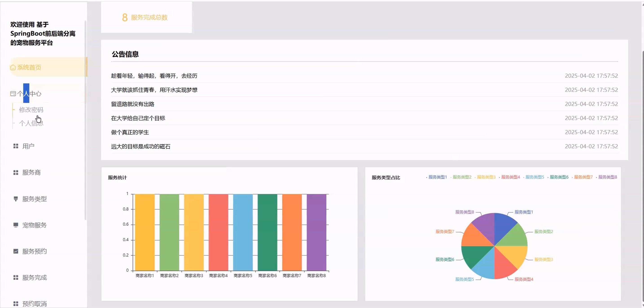This screenshot has height=308, width=644.
Task: Click the 服务完成总数 statistic card
Action: [146, 17]
